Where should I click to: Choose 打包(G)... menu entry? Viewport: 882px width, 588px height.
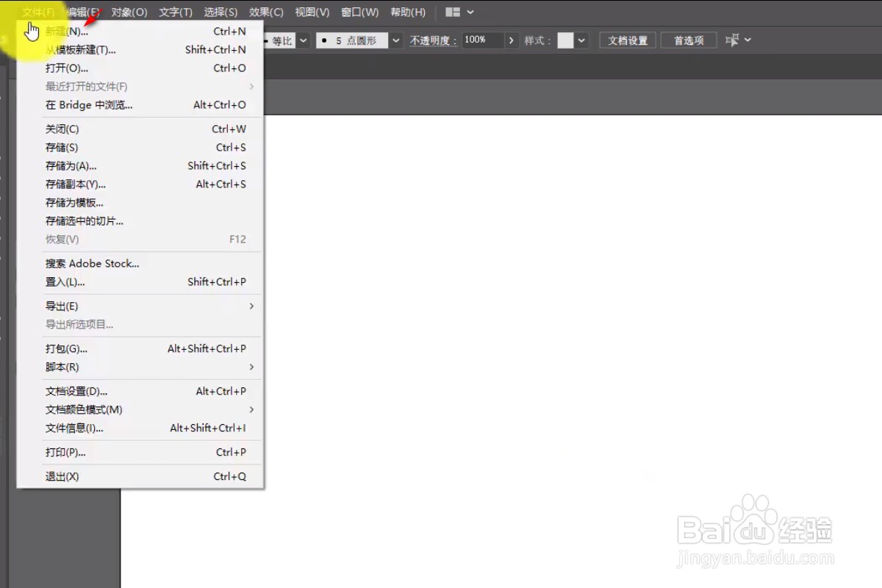click(140, 349)
